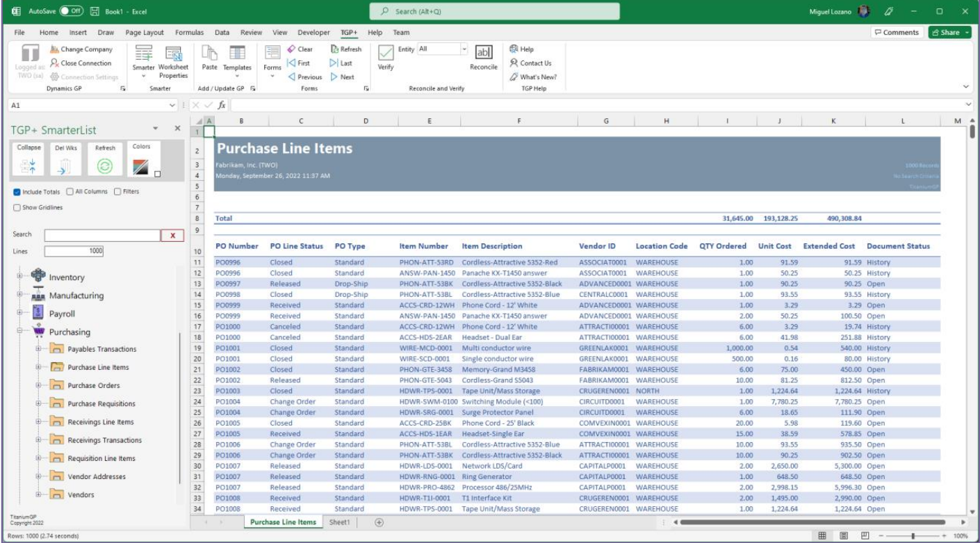The width and height of the screenshot is (980, 543).
Task: Click the Insert Function fx button
Action: point(222,105)
